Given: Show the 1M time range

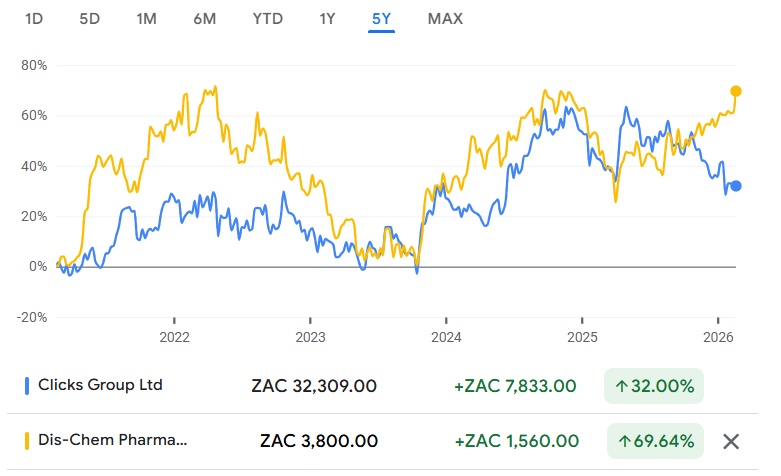Looking at the screenshot, I should coord(146,19).
